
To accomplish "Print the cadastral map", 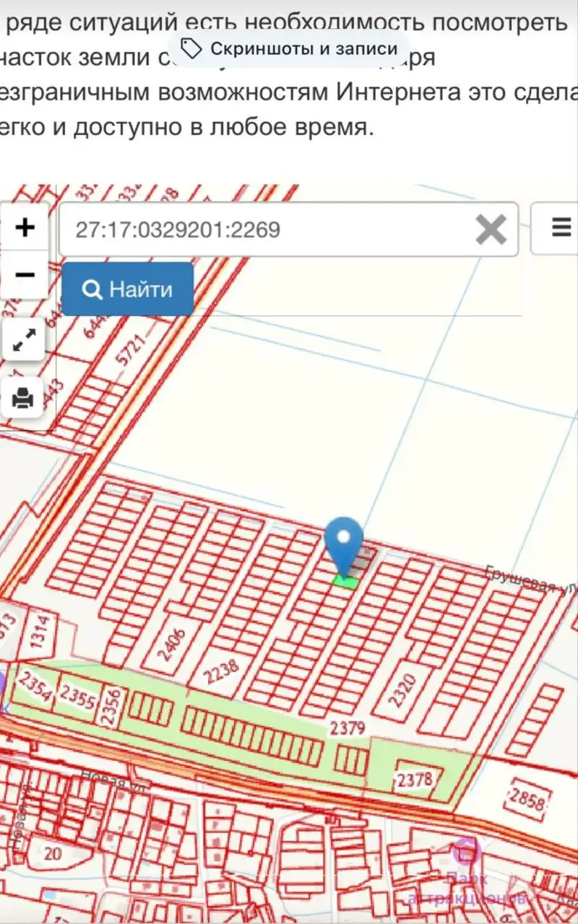I will [24, 398].
